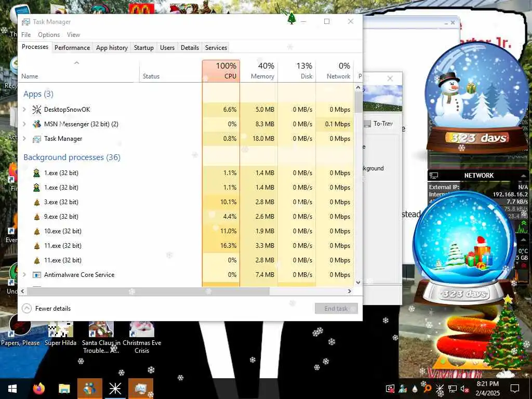Sort processes by Network column
This screenshot has width=532, height=399.
pyautogui.click(x=335, y=71)
